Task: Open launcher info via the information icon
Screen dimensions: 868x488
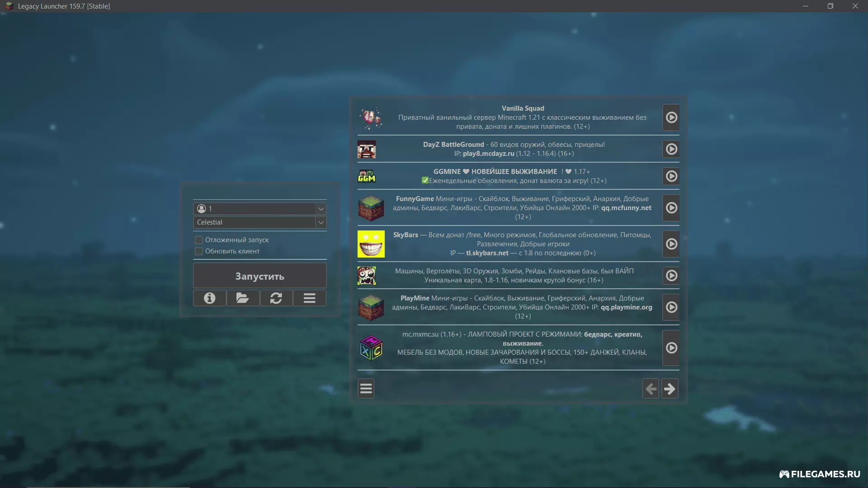Action: pos(209,298)
